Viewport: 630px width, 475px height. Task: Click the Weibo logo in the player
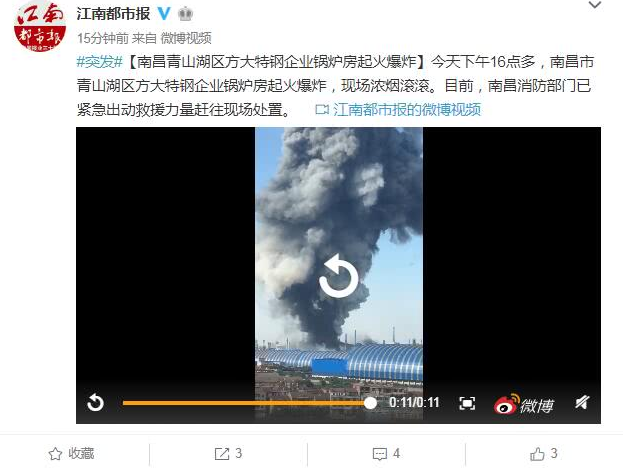click(524, 404)
